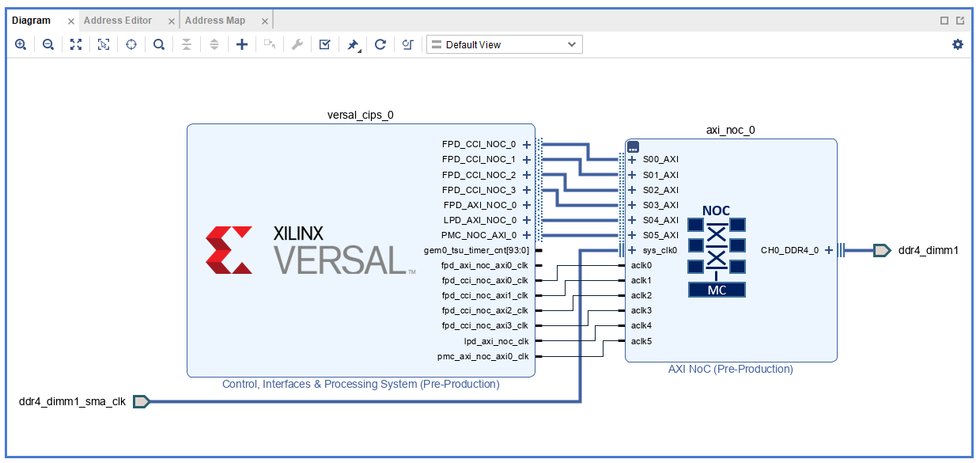Expand S01_AXI port on axi_noc_0
The height and width of the screenshot is (463, 980).
pyautogui.click(x=632, y=175)
